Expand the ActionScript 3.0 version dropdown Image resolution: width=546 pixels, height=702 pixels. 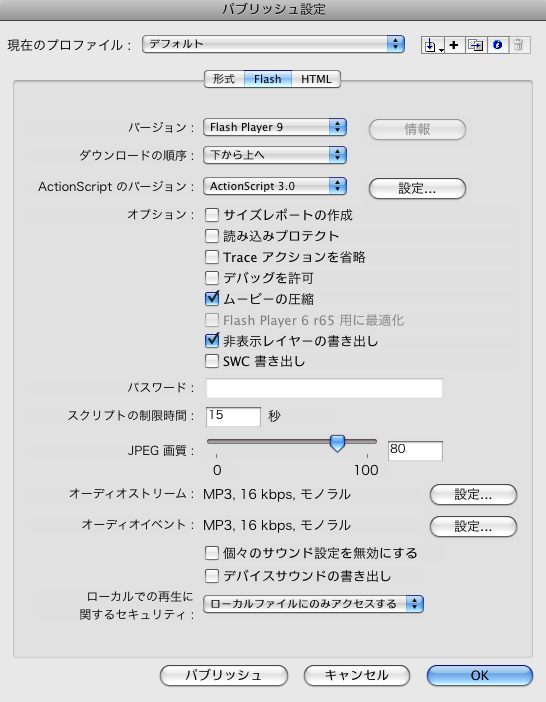275,186
